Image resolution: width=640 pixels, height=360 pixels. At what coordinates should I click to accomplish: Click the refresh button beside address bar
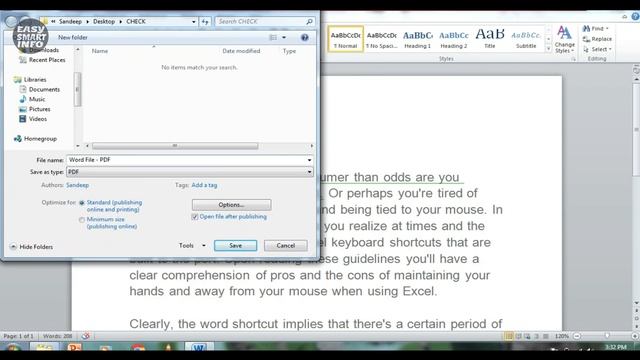[205, 22]
